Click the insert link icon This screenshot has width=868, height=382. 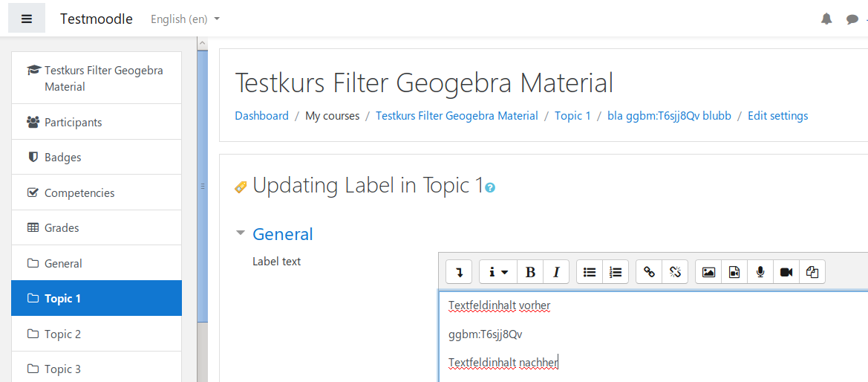coord(649,272)
